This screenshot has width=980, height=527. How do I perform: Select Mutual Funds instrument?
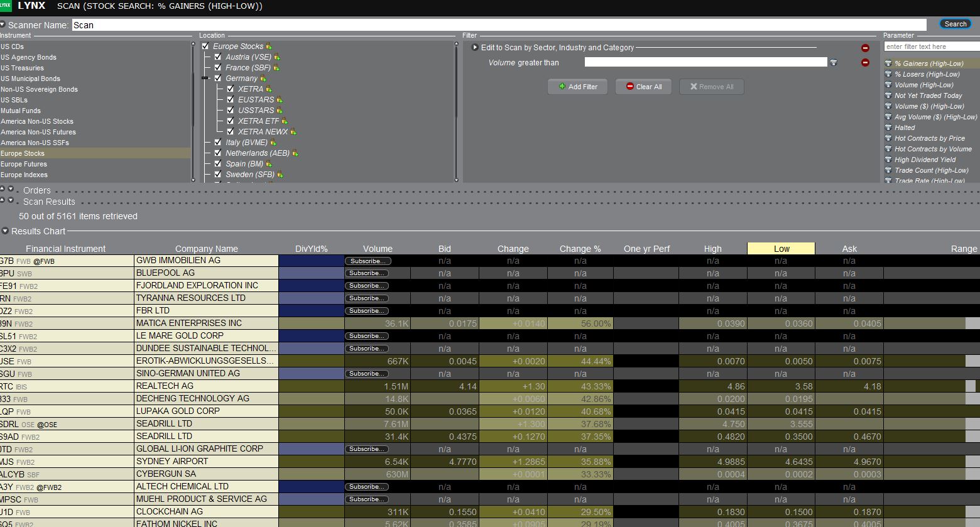(95, 111)
